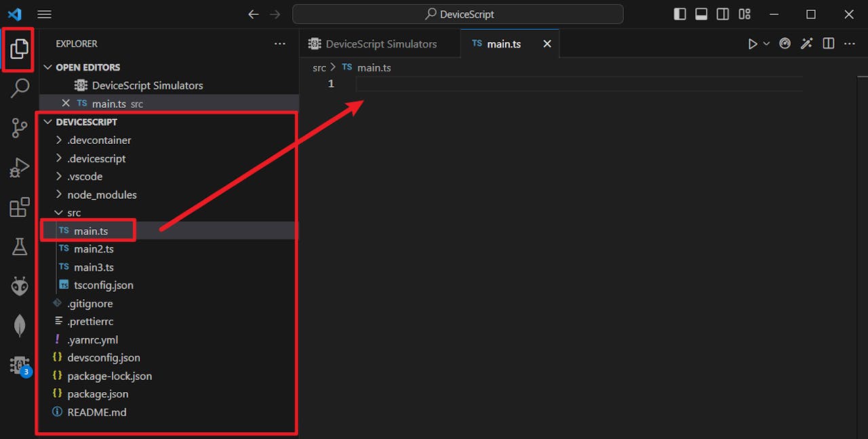Go back with the left arrow

254,14
